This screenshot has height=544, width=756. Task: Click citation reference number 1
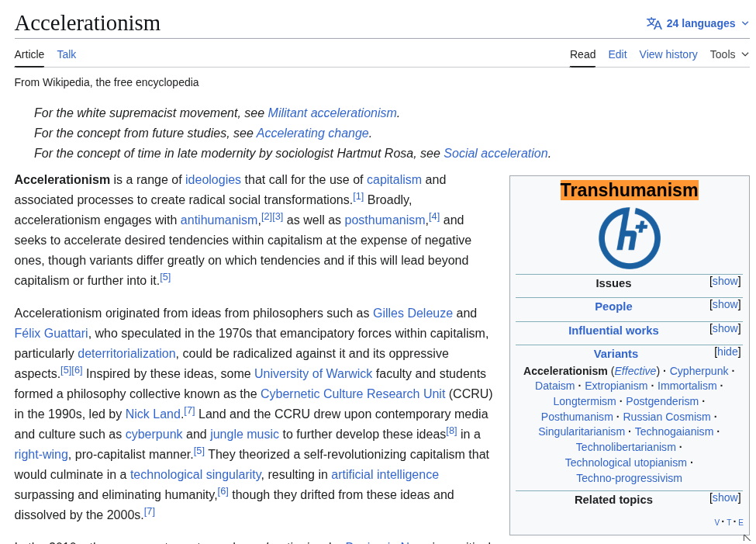click(x=358, y=196)
